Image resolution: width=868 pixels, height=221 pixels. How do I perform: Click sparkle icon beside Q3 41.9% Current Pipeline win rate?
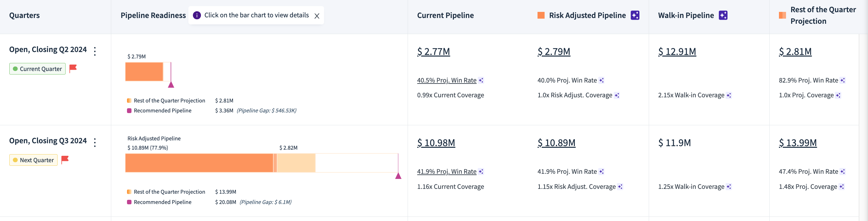tap(481, 172)
